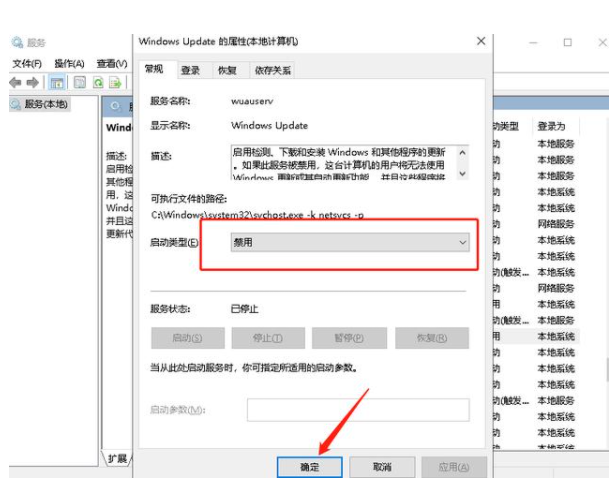The height and width of the screenshot is (483, 610).
Task: Click the back arrow in Services toolbar
Action: pyautogui.click(x=15, y=82)
